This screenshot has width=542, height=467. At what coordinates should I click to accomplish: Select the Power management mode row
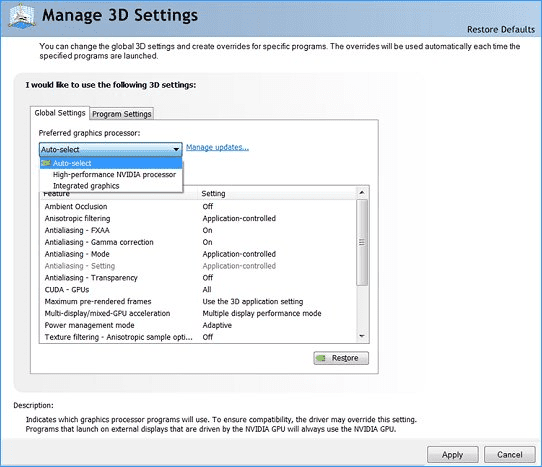tap(198, 325)
